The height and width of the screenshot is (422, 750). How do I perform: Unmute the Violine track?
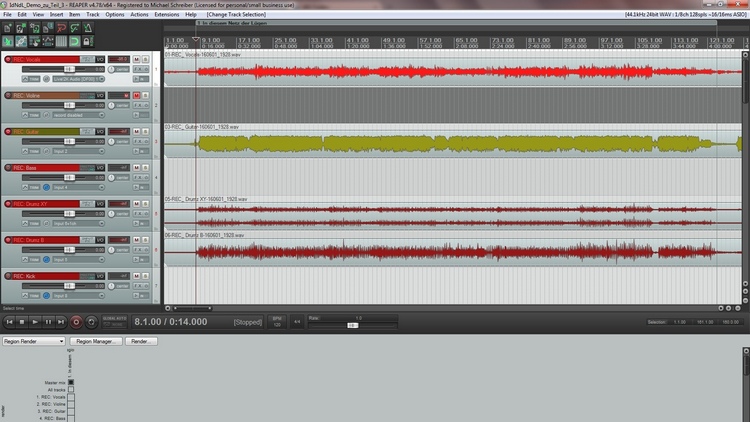[136, 96]
